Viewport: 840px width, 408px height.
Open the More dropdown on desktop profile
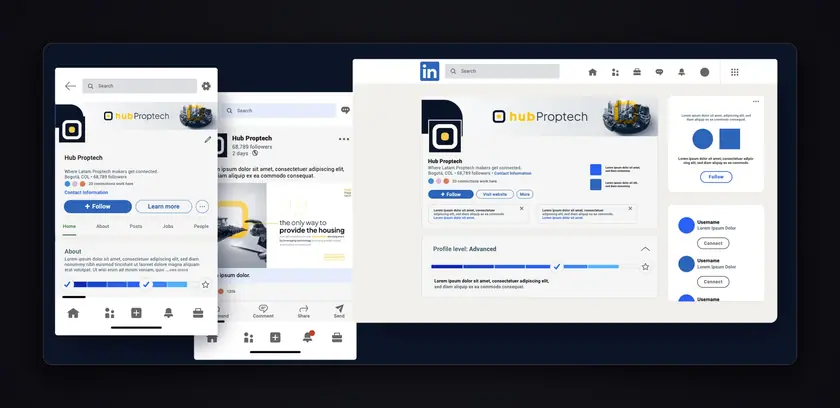524,194
